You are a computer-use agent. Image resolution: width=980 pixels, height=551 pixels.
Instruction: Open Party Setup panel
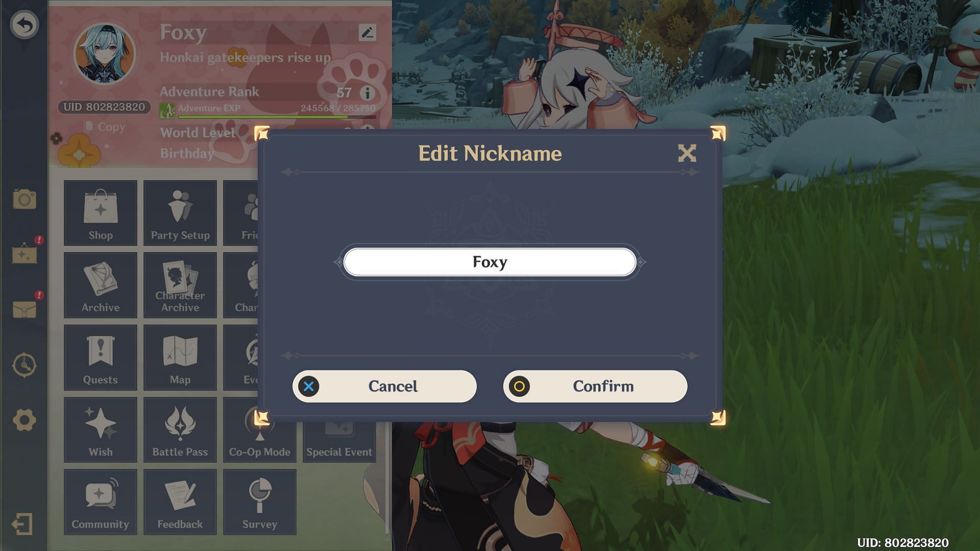[180, 212]
